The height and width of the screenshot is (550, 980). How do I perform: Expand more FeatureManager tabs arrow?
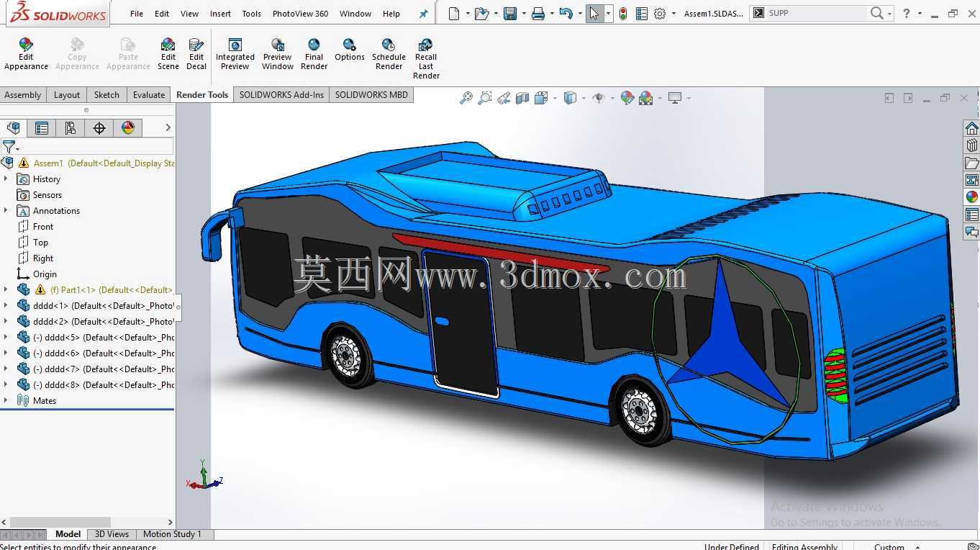168,127
